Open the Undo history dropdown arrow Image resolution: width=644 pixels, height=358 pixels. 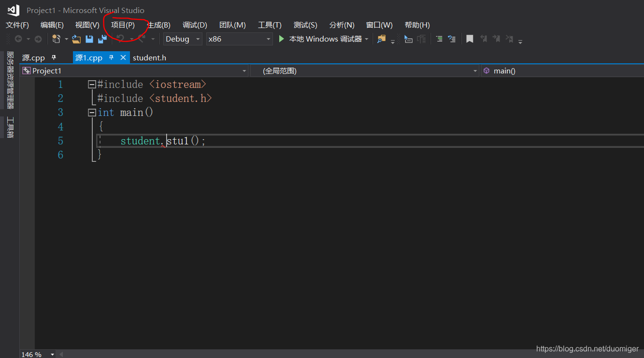pyautogui.click(x=131, y=39)
